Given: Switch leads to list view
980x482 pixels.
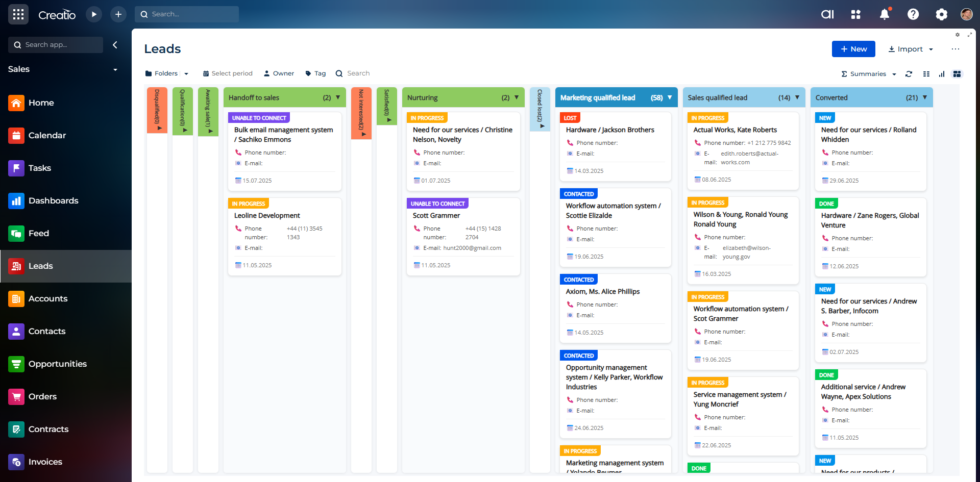Looking at the screenshot, I should [926, 74].
